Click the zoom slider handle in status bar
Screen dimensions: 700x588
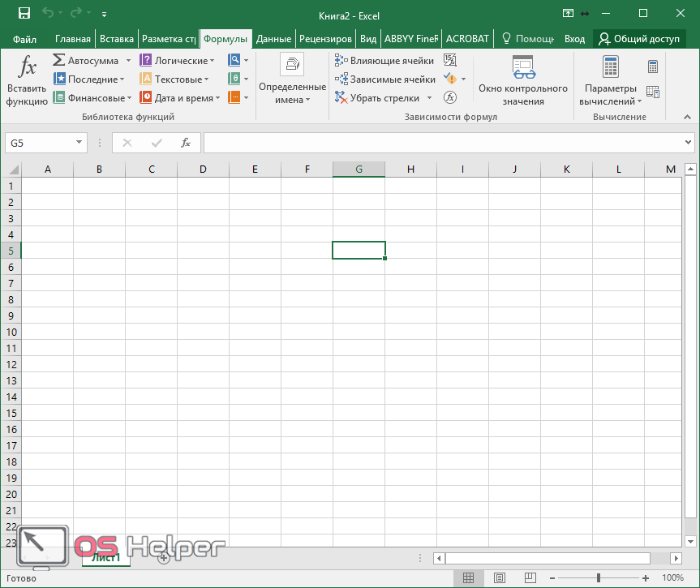click(599, 578)
